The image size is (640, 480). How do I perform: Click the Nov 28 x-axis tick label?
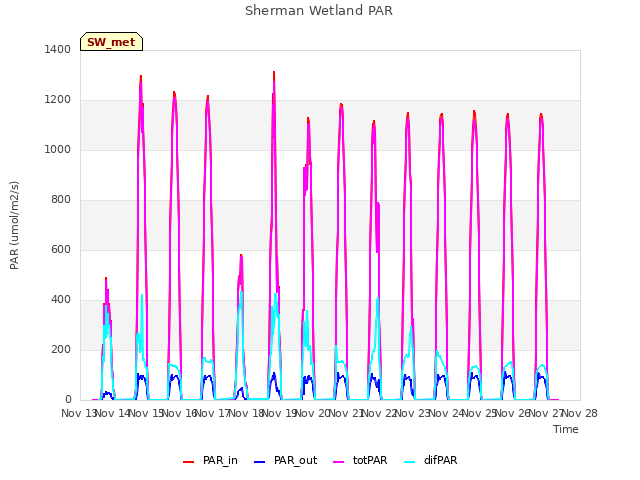[580, 413]
